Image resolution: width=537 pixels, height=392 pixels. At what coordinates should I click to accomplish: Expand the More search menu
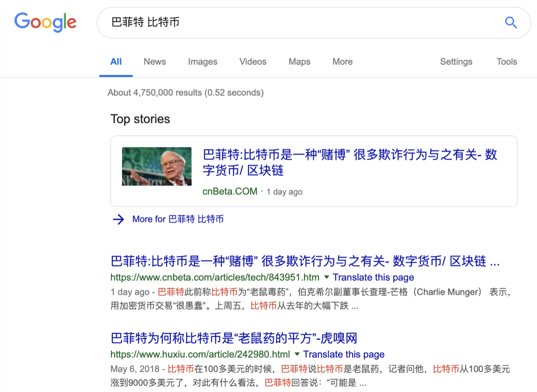click(x=342, y=62)
